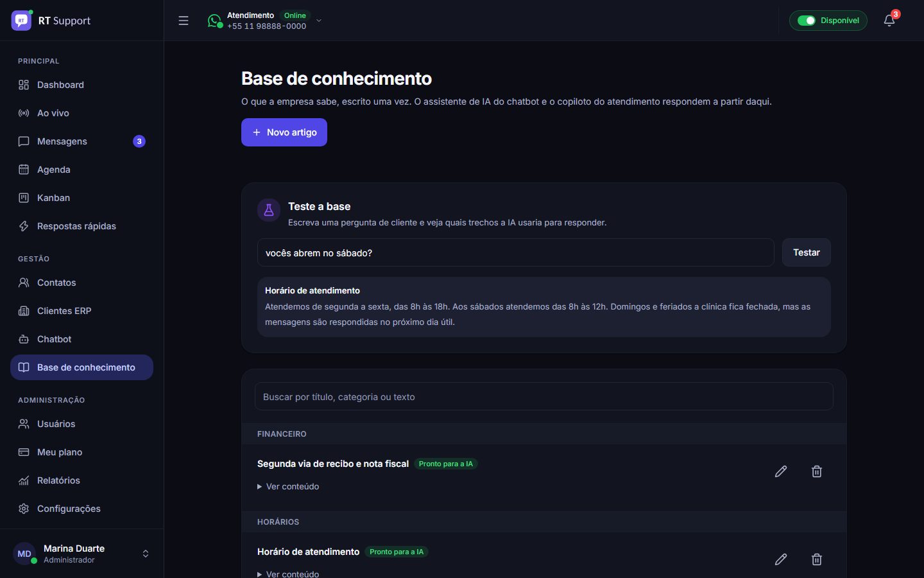This screenshot has height=578, width=924.
Task: Open the notifications bell
Action: [889, 21]
